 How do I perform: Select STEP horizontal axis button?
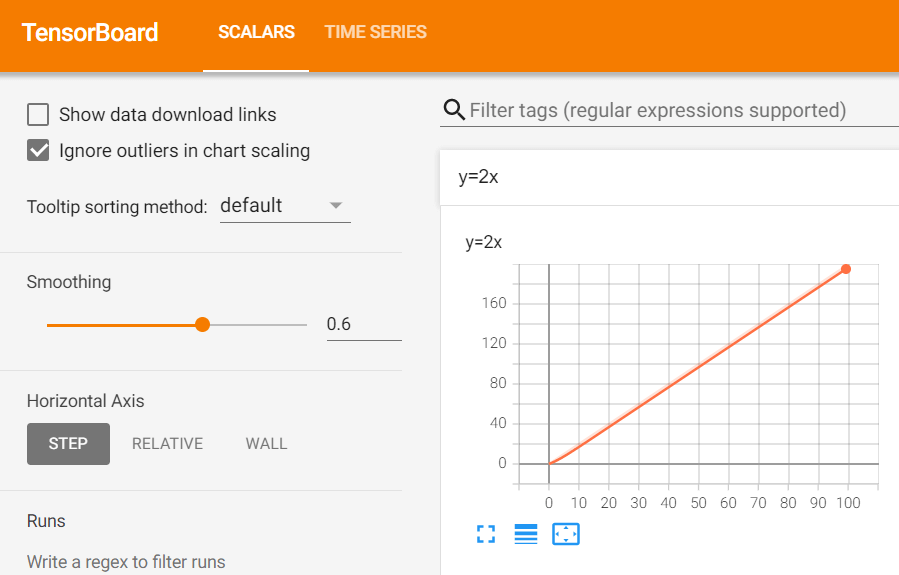[x=68, y=444]
